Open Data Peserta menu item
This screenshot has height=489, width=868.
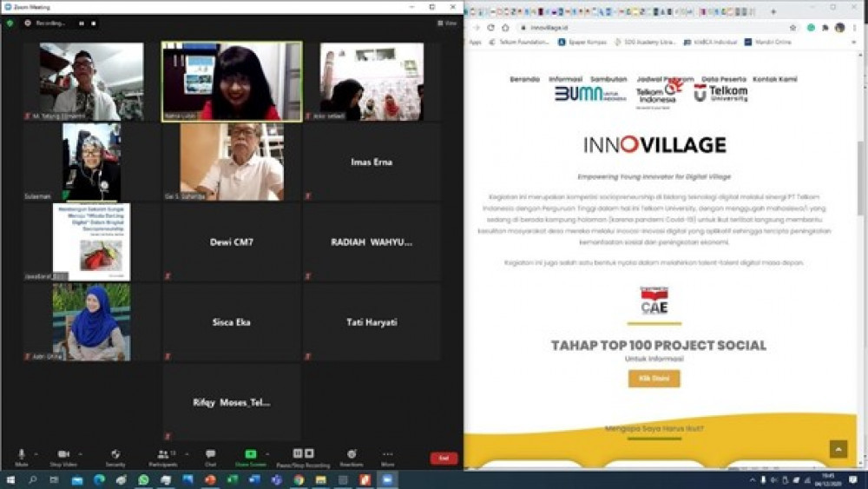724,79
